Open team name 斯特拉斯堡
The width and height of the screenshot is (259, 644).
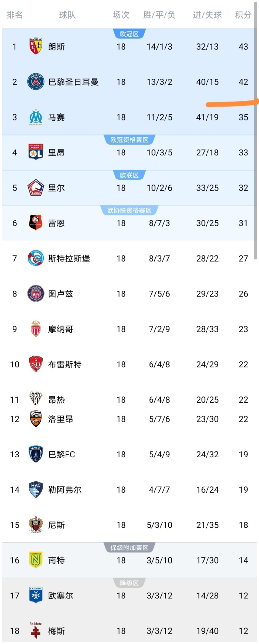click(x=69, y=259)
